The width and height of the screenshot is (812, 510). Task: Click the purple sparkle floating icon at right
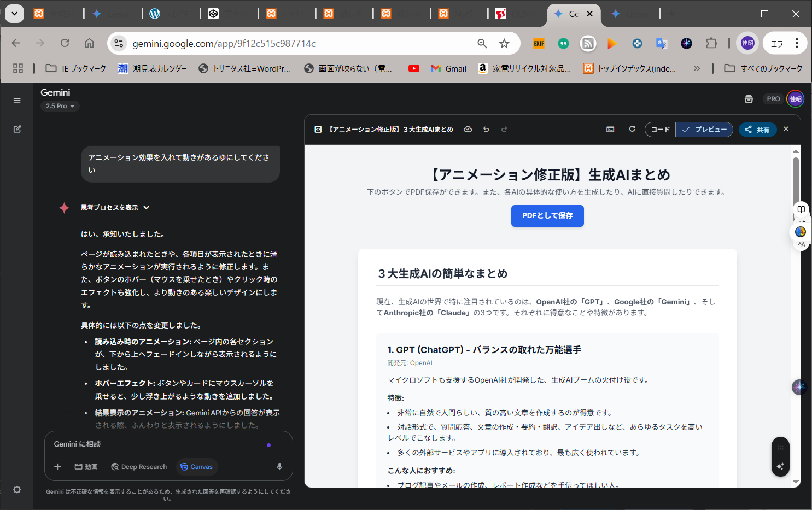pos(799,387)
